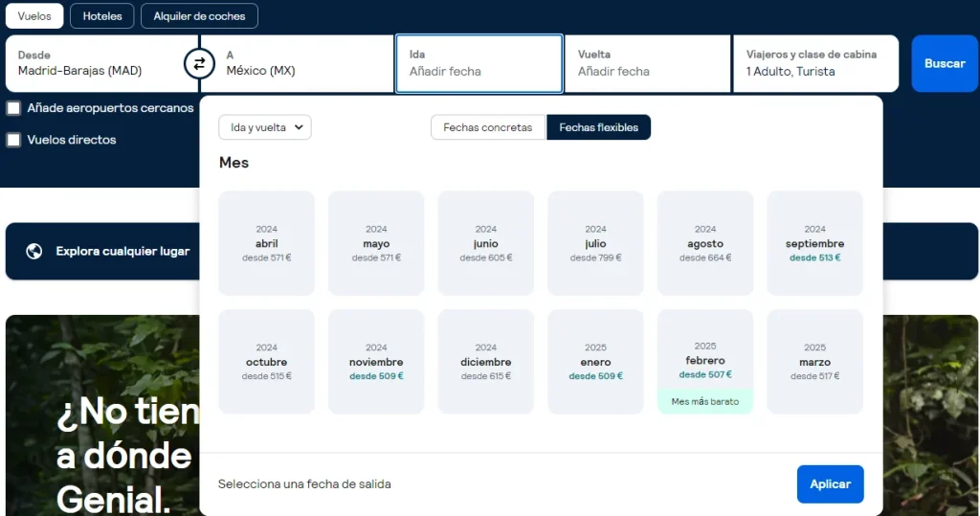Pick marzo 2025 month card
Screen dimensions: 980x516
[815, 362]
